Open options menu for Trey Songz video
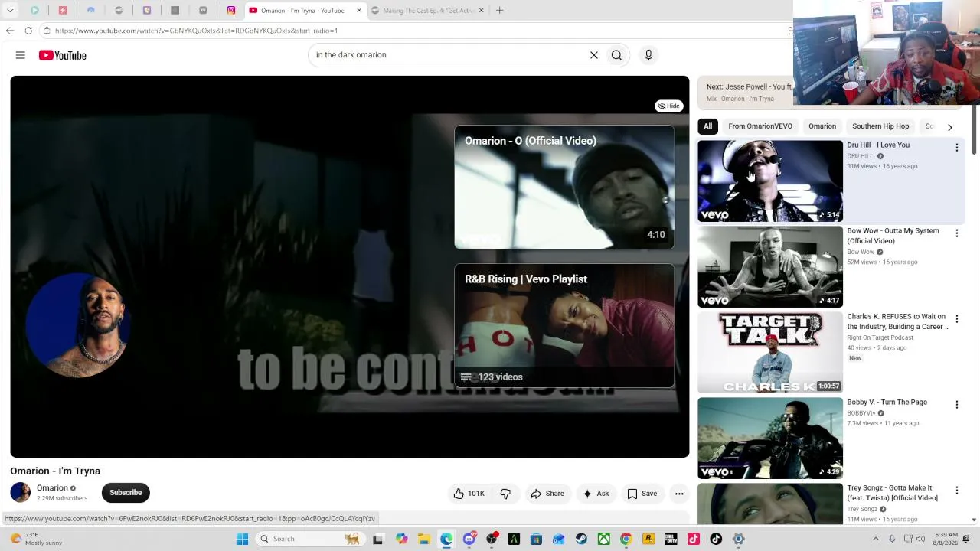This screenshot has width=980, height=551. point(956,491)
